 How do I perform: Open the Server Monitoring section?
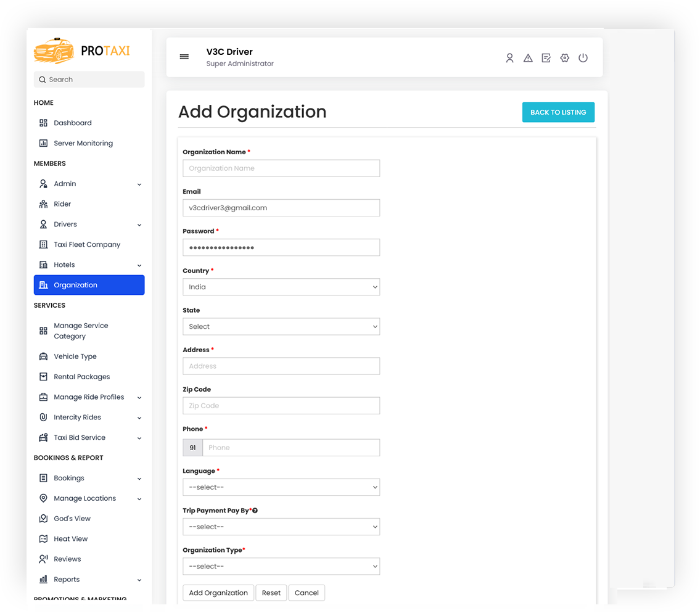pos(83,142)
